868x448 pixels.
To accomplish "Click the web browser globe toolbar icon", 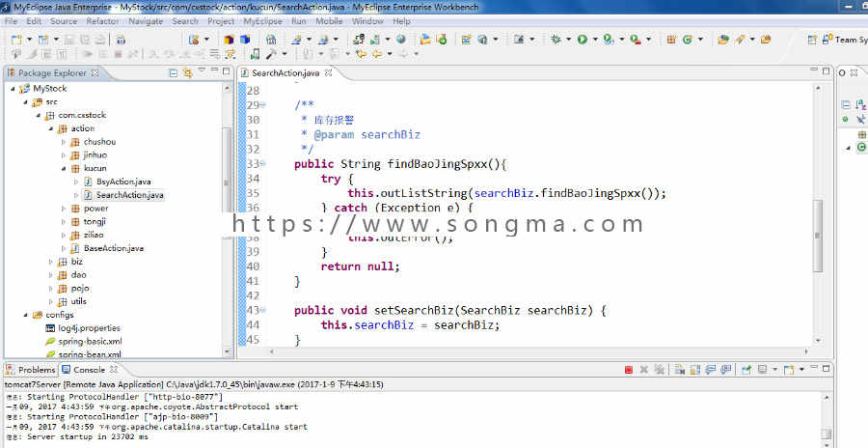I will pyautogui.click(x=401, y=40).
